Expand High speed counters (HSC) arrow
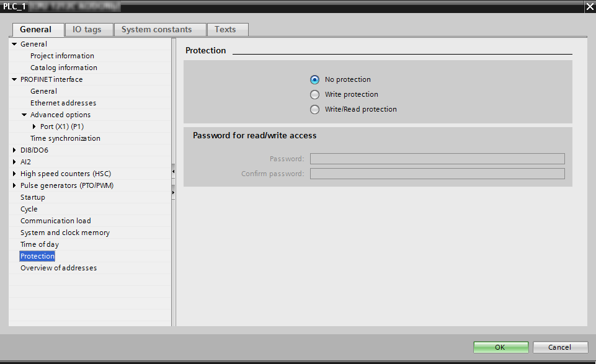 (14, 174)
